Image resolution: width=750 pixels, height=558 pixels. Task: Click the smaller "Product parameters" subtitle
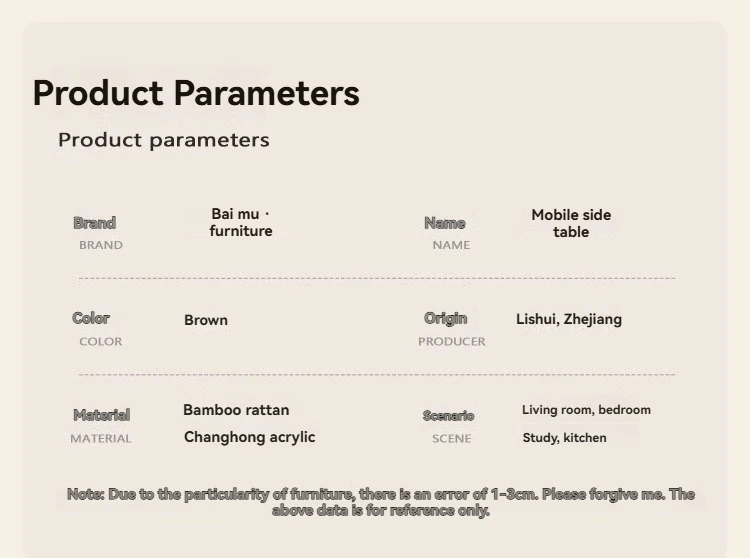164,140
